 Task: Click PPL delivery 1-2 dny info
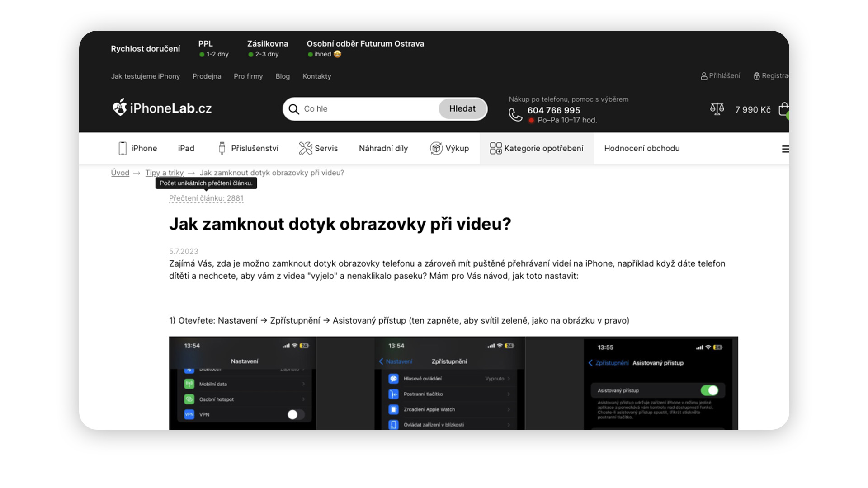(213, 49)
